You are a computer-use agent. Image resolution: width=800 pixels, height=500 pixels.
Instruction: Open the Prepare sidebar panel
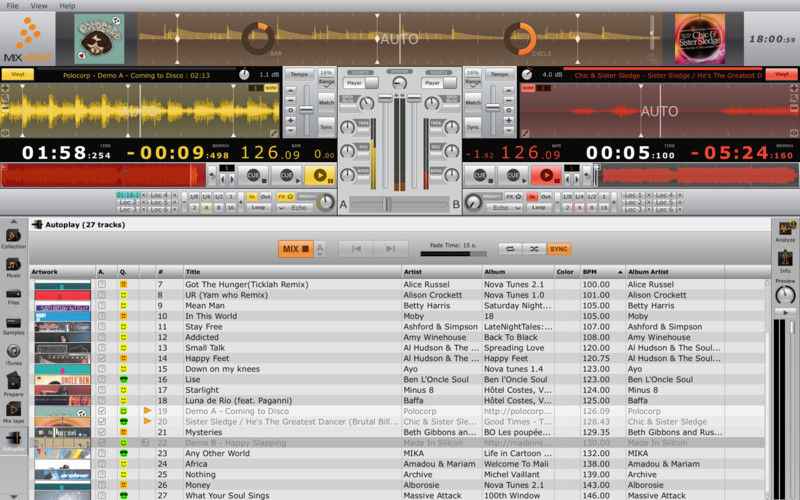[x=13, y=384]
